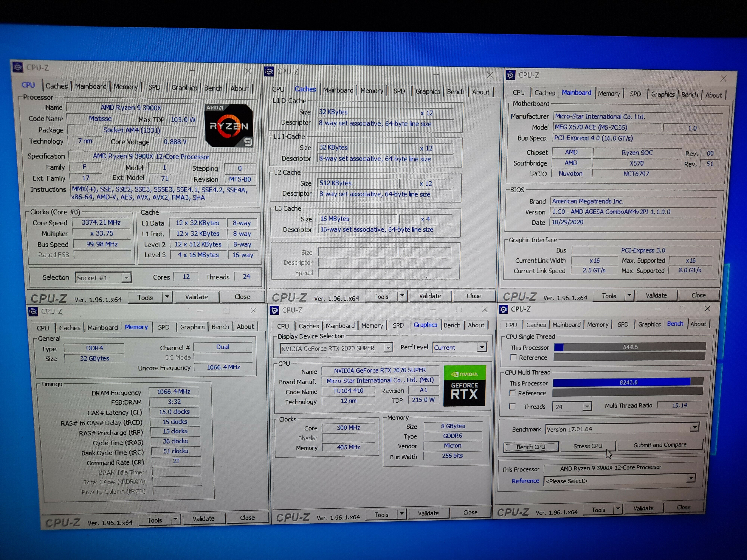The image size is (747, 560).
Task: Click the CPU-Z app icon in Graphics window title
Action: coord(274,310)
